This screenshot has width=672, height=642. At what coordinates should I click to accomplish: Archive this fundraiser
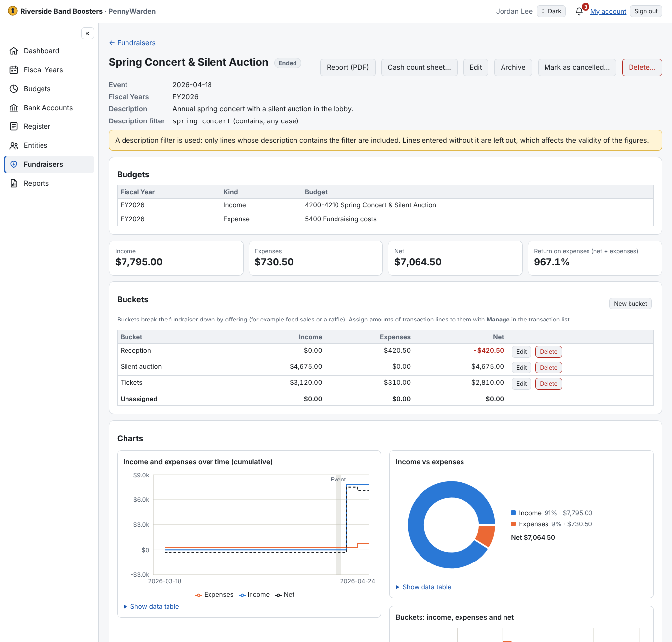coord(513,67)
